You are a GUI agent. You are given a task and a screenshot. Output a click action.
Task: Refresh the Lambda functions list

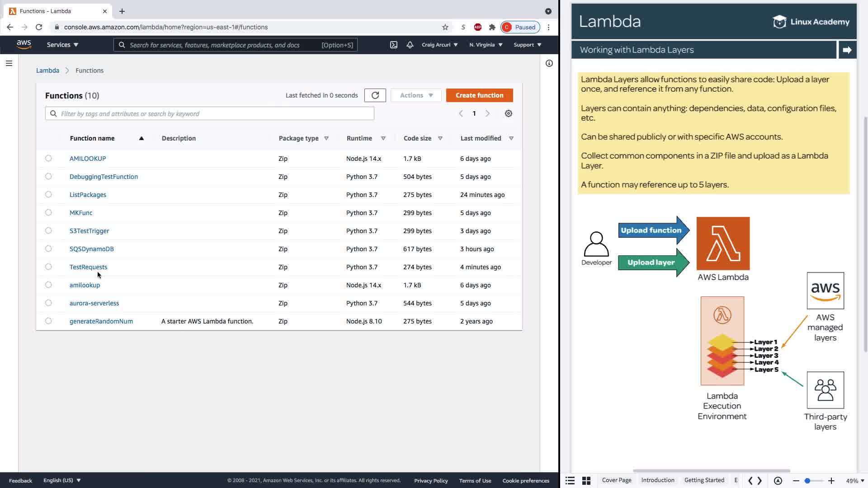(375, 95)
